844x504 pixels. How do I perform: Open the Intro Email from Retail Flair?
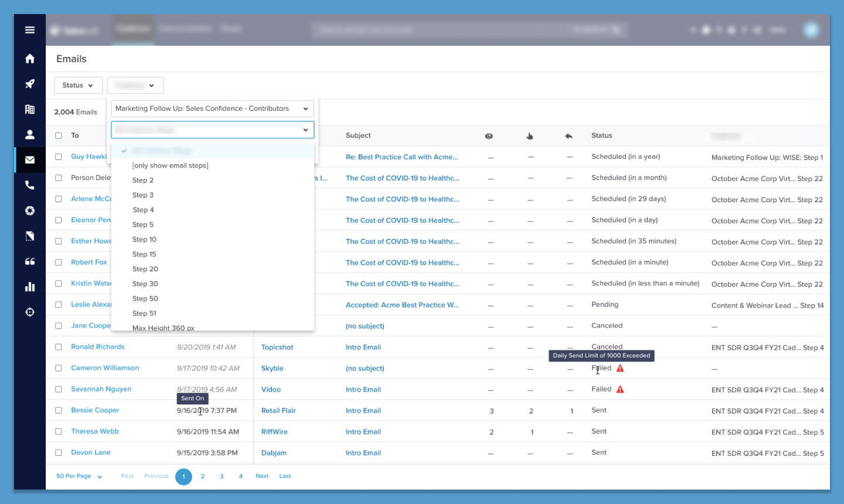click(363, 410)
